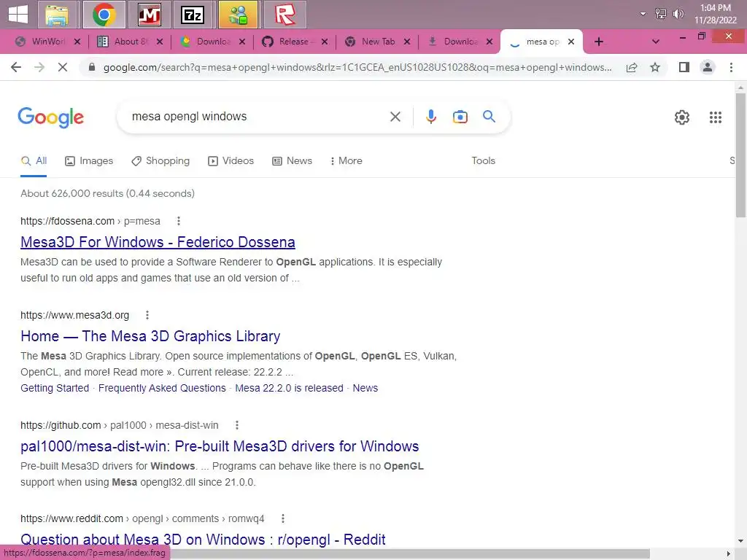Show hidden system tray icons
This screenshot has width=747, height=560.
tap(643, 14)
